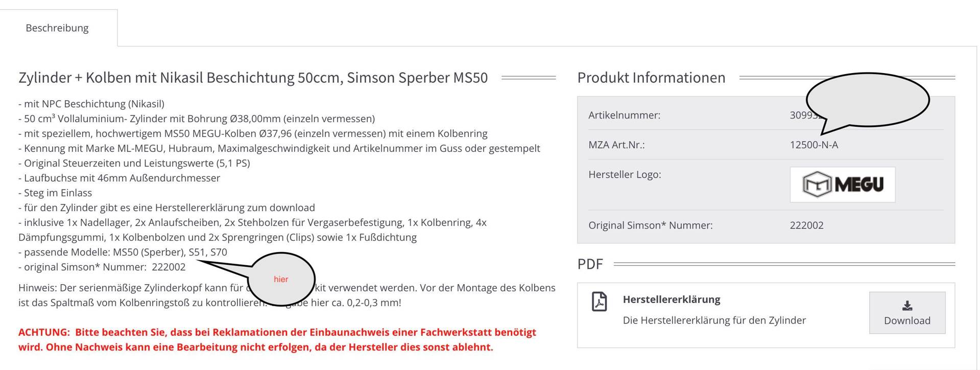Click the download arrow icon
This screenshot has height=370, width=980.
pyautogui.click(x=907, y=306)
